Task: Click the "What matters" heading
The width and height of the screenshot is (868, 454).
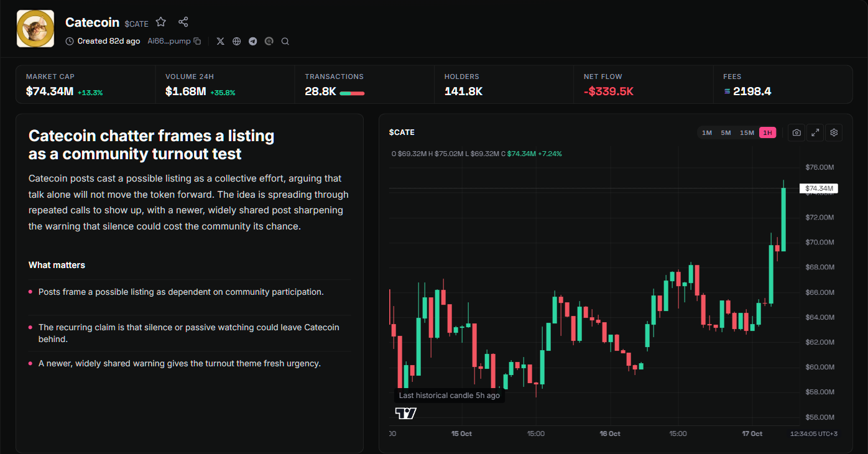Action: pyautogui.click(x=57, y=265)
